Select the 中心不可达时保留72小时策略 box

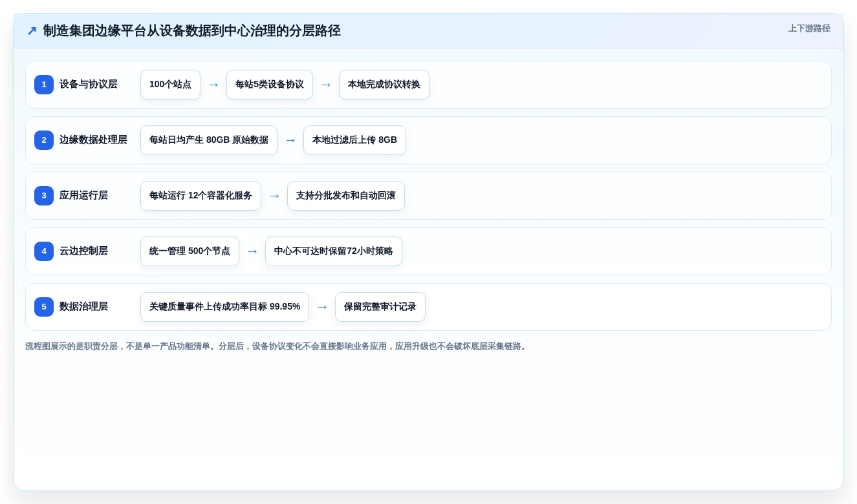pos(334,251)
